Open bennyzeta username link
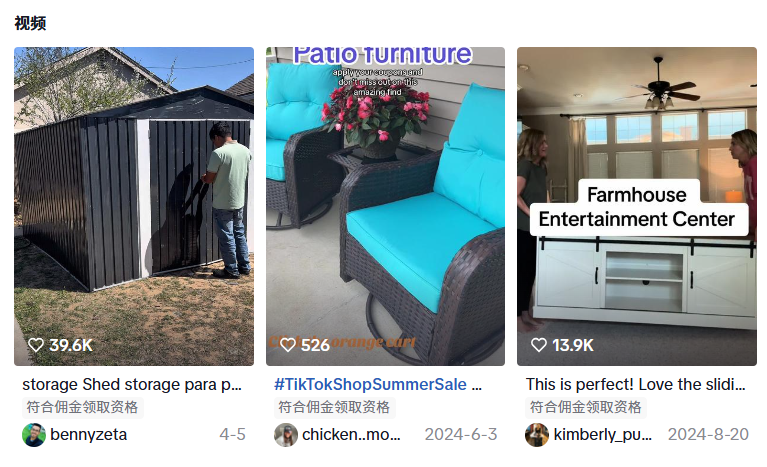 pos(89,435)
